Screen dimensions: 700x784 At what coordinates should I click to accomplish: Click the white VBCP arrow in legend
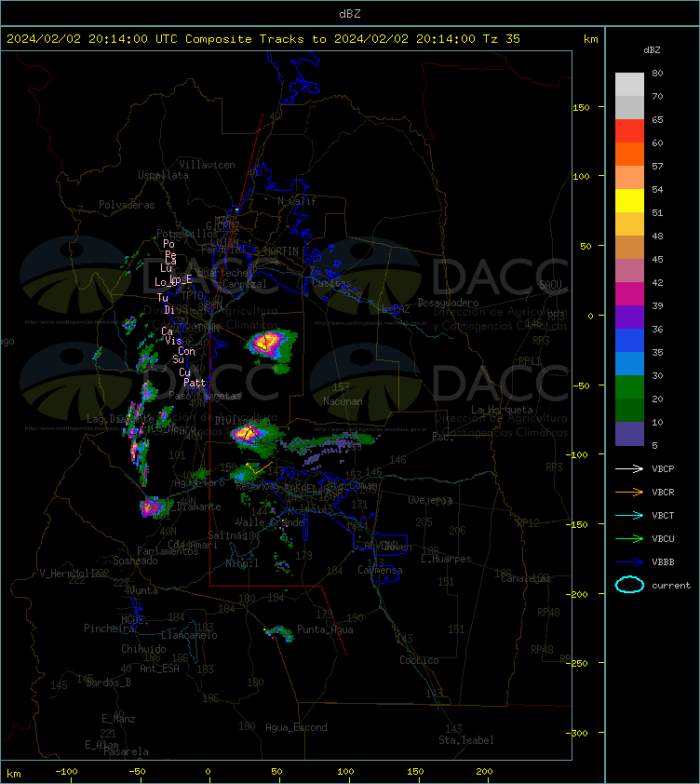629,468
